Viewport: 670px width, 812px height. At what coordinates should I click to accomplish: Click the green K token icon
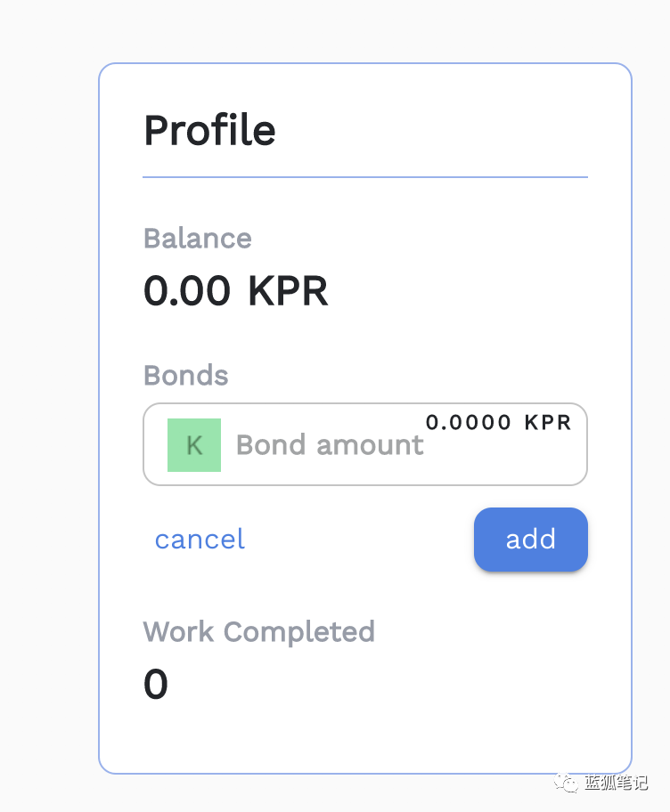click(x=194, y=444)
